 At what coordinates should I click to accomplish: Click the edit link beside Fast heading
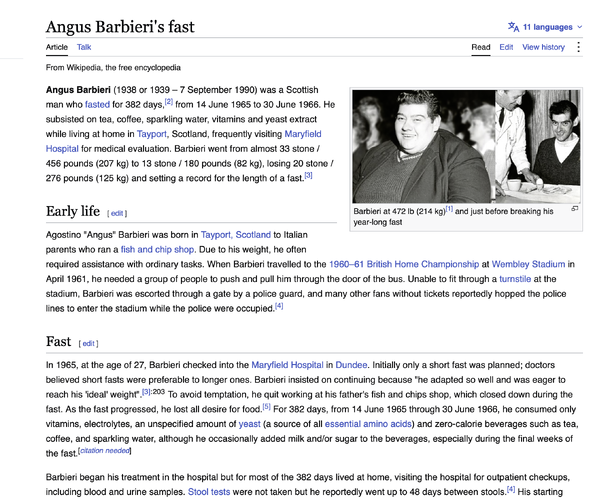pos(88,343)
